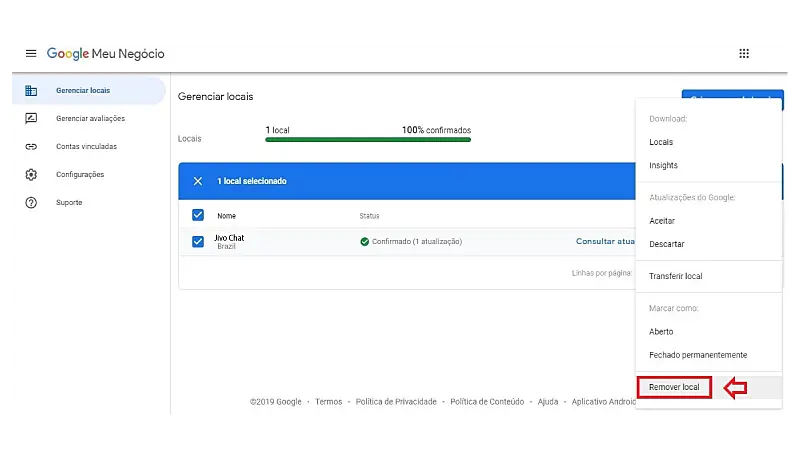Image resolution: width=800 pixels, height=450 pixels.
Task: Click the Jivo Chat location name
Action: coord(229,238)
